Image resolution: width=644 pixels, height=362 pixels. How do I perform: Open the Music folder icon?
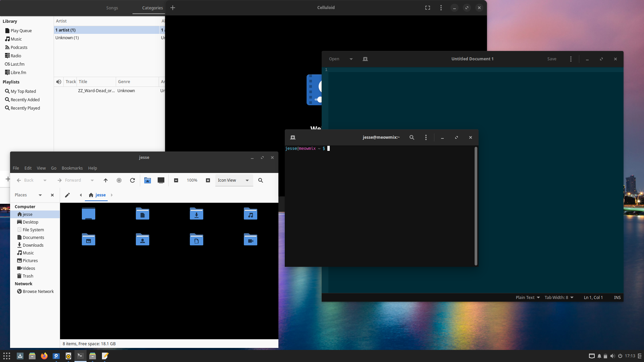click(251, 214)
